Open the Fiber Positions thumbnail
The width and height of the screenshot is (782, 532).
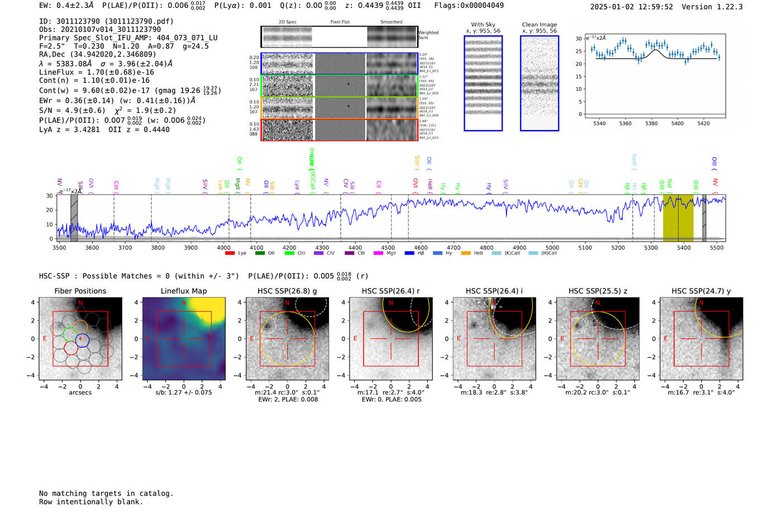[80, 339]
